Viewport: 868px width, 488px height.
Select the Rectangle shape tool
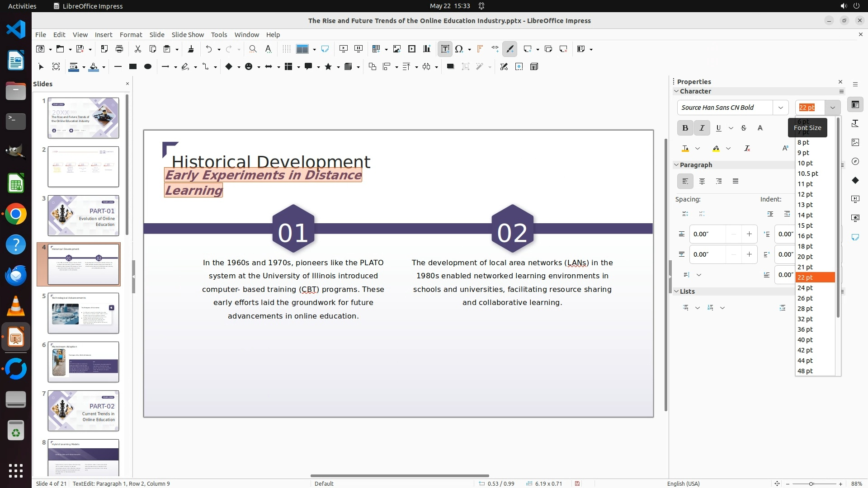click(133, 67)
